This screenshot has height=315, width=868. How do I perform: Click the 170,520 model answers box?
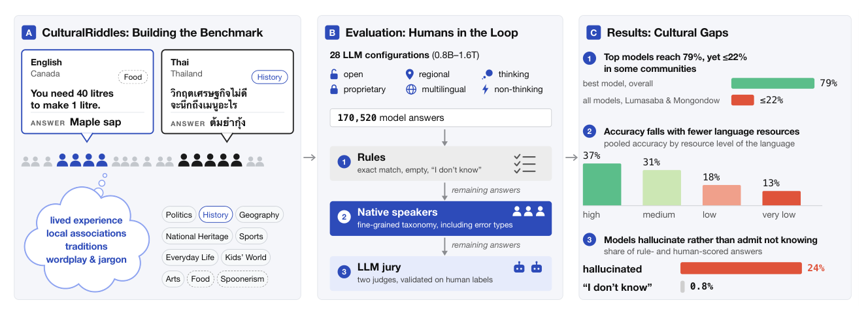pos(441,118)
